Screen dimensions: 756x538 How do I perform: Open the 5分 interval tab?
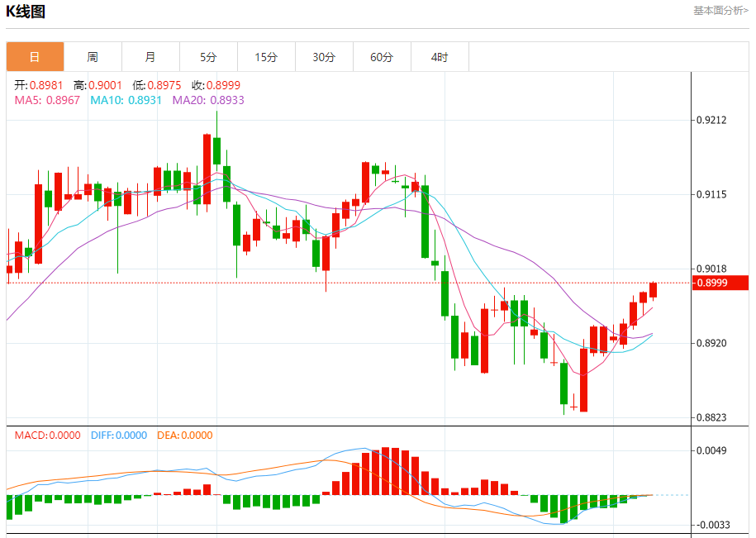pos(208,57)
